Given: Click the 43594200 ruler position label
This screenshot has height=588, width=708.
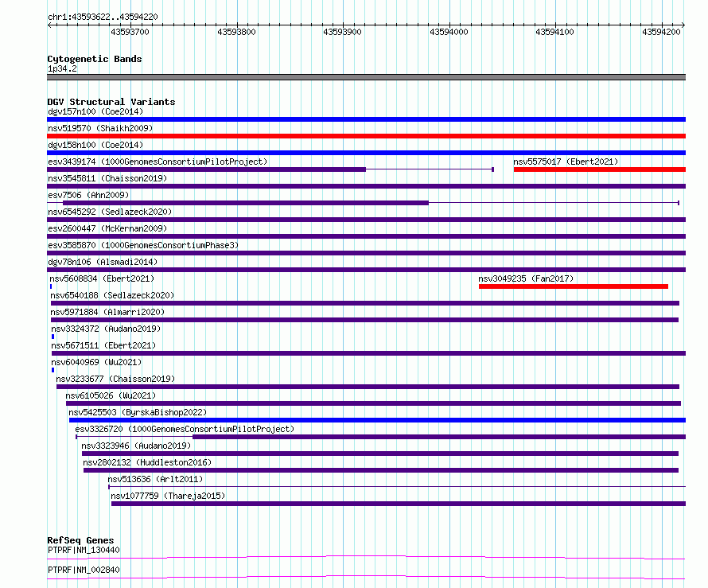Looking at the screenshot, I should [x=662, y=32].
